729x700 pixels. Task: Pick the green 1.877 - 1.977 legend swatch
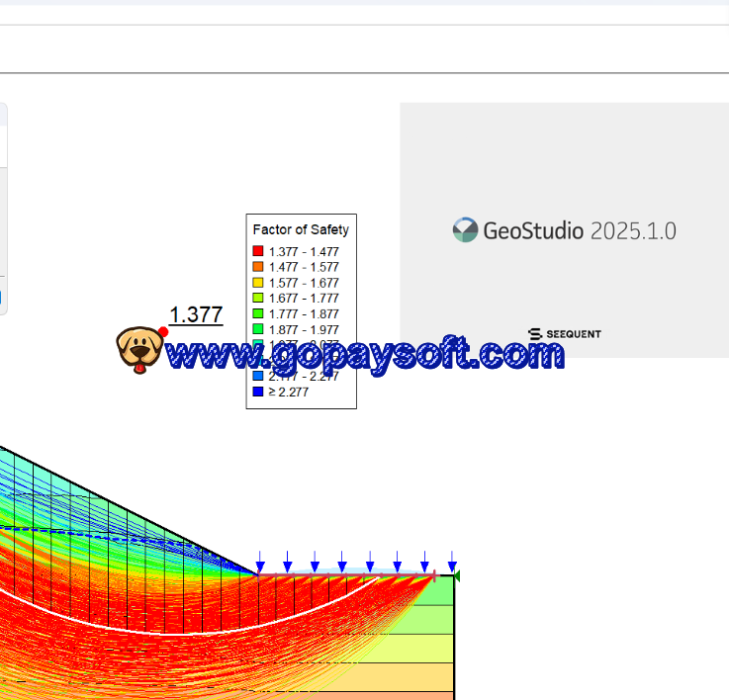258,329
